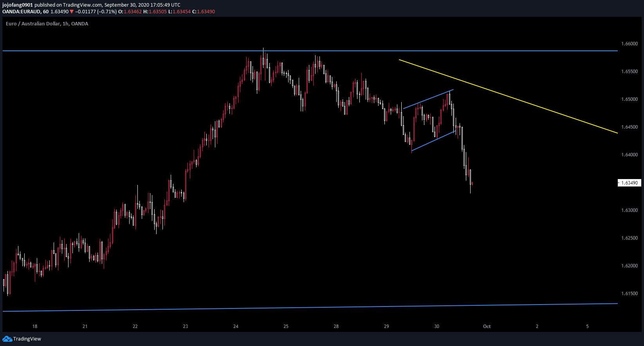Click date label 28 on time axis
The width and height of the screenshot is (644, 346).
pos(336,326)
